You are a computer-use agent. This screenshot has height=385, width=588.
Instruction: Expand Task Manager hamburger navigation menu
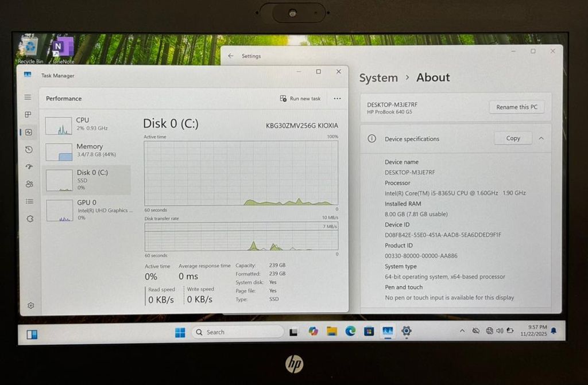click(x=28, y=98)
